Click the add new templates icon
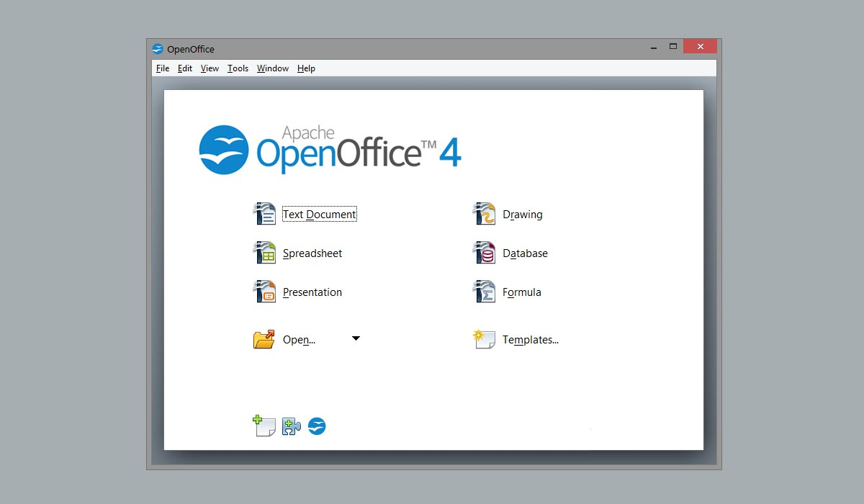This screenshot has width=864, height=504. click(264, 426)
